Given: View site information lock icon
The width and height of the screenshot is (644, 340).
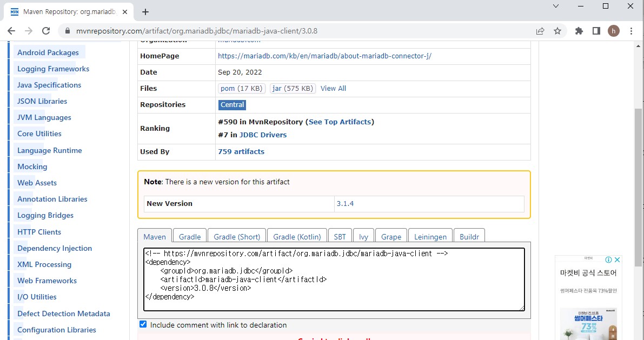Looking at the screenshot, I should click(x=68, y=31).
